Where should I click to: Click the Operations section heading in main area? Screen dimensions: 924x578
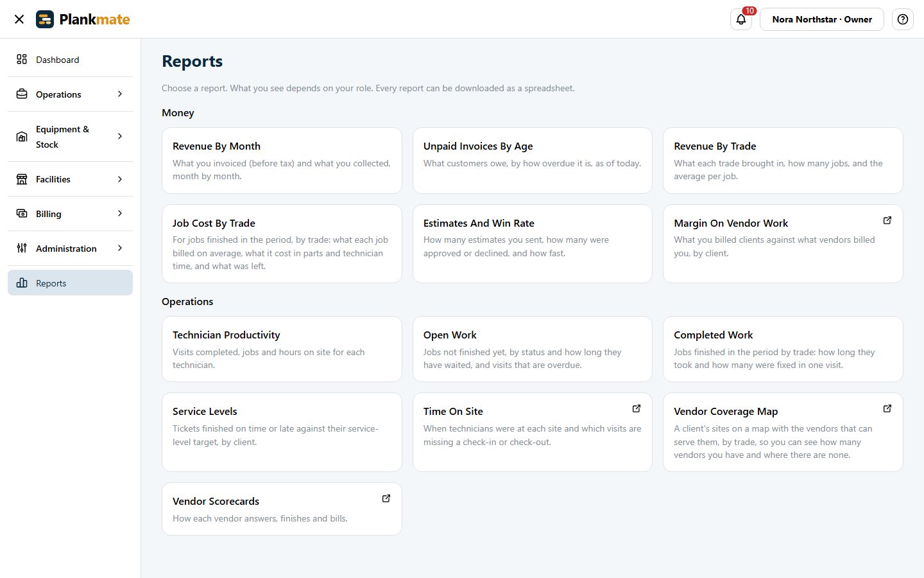coord(187,301)
